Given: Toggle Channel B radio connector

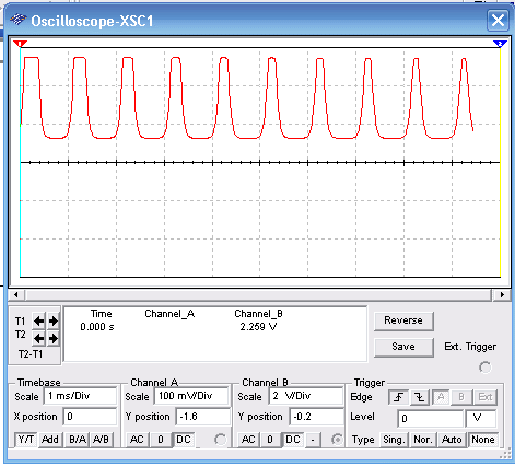Looking at the screenshot, I should tap(337, 439).
